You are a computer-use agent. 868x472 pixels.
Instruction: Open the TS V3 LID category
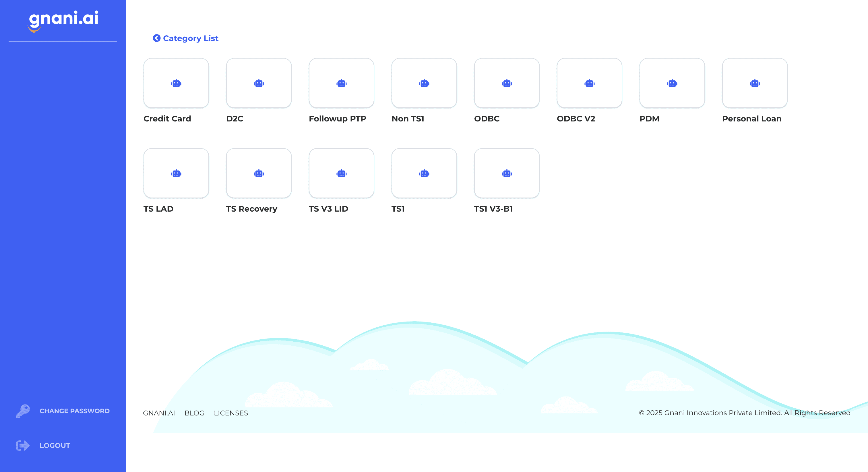341,173
